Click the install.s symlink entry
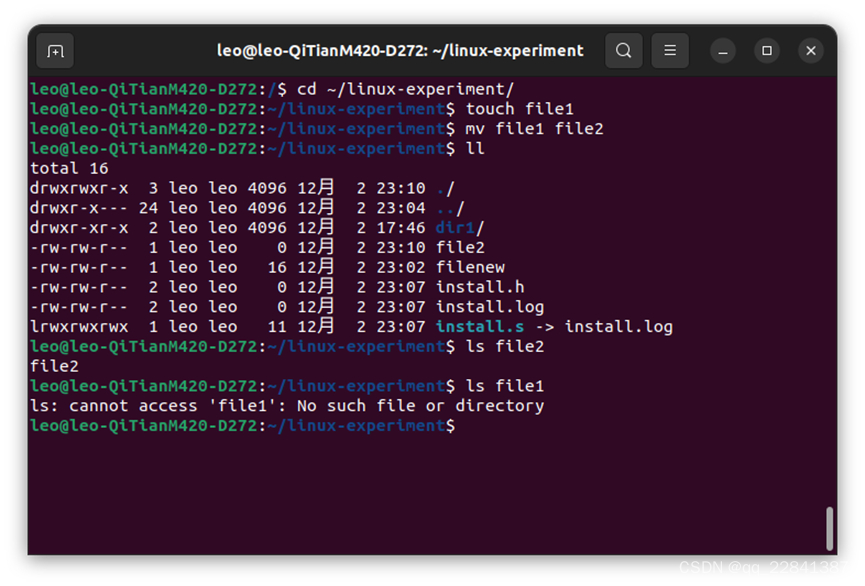Viewport: 865px width, 586px height. 479,326
